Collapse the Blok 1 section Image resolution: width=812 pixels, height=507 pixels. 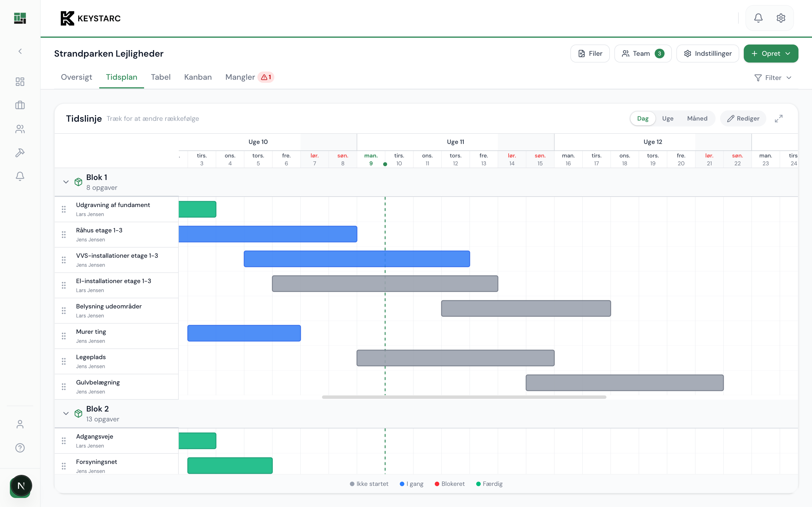tap(66, 182)
